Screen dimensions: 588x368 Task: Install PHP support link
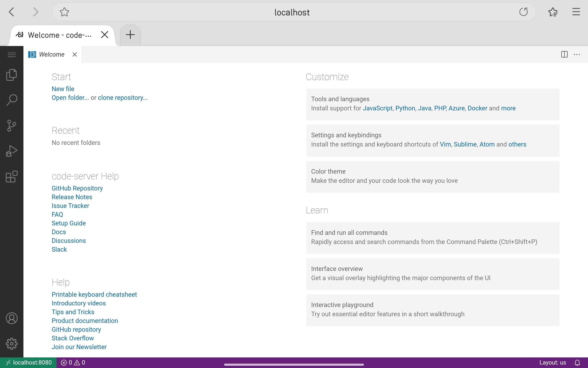pyautogui.click(x=440, y=108)
